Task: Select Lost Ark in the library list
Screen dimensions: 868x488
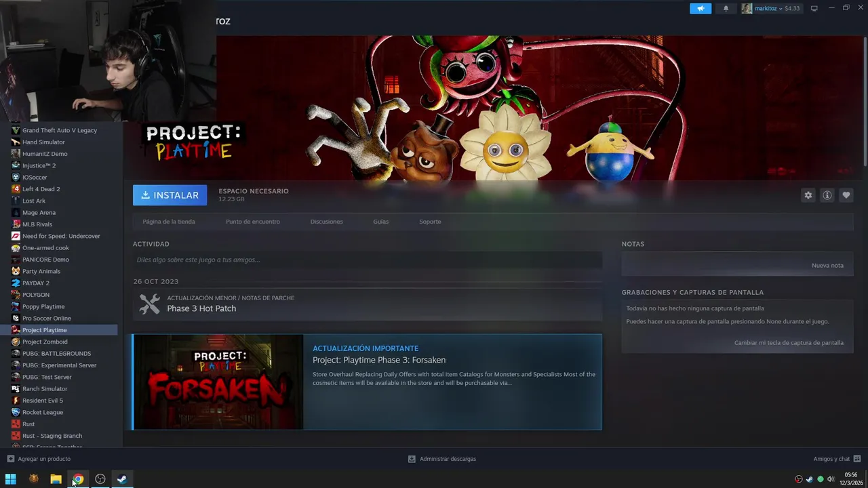Action: point(34,201)
